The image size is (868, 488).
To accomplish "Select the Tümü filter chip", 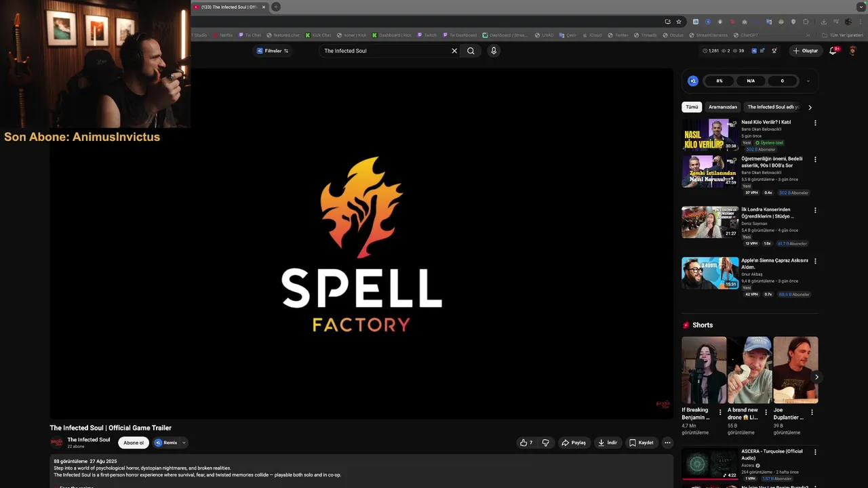I will pyautogui.click(x=692, y=107).
